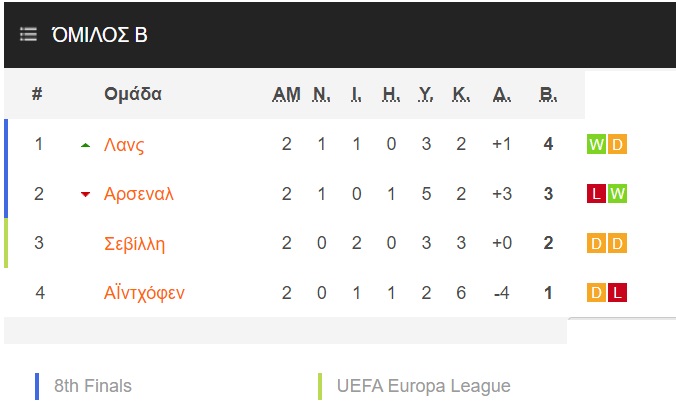Open the Σεβίλλη team link
The height and width of the screenshot is (418, 676).
click(135, 243)
